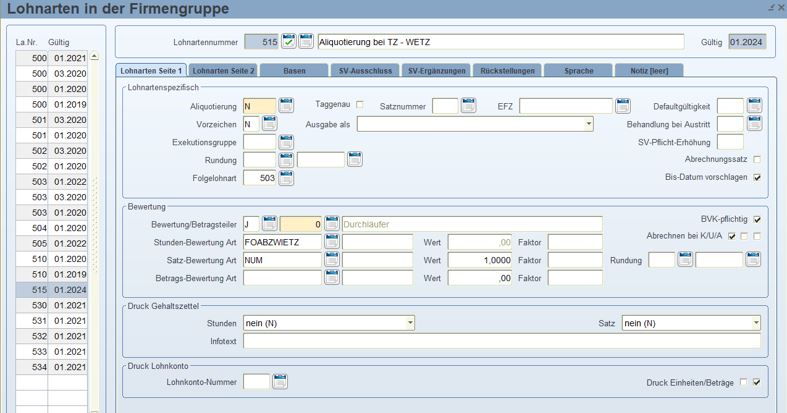This screenshot has height=413, width=787.
Task: Toggle the Abrechnungssatz checkbox
Action: (x=756, y=159)
